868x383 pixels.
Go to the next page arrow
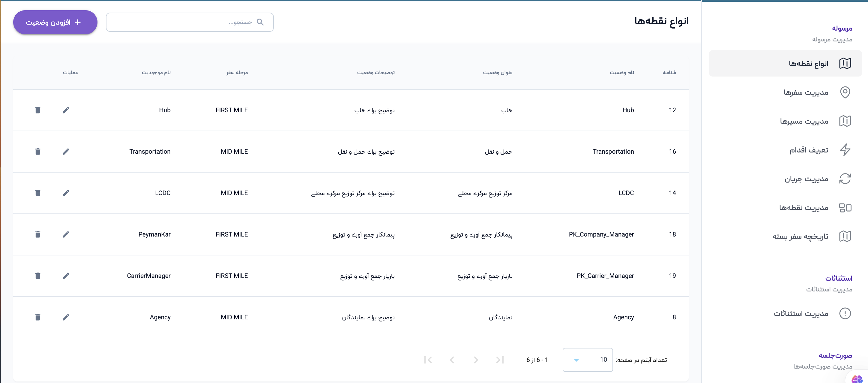452,360
